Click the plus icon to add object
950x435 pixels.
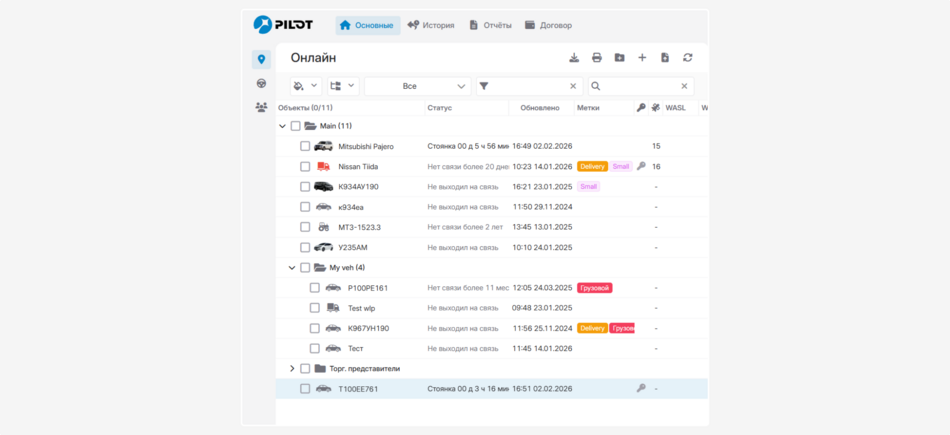tap(642, 58)
